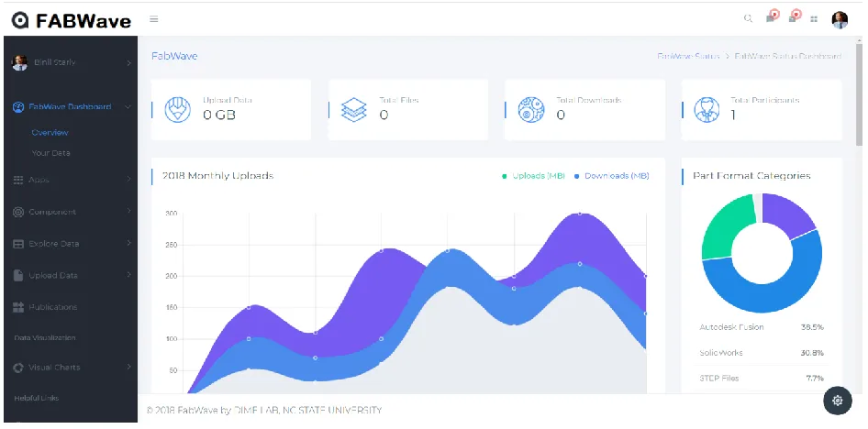Open the search magnifier icon
The image size is (868, 429).
[748, 19]
